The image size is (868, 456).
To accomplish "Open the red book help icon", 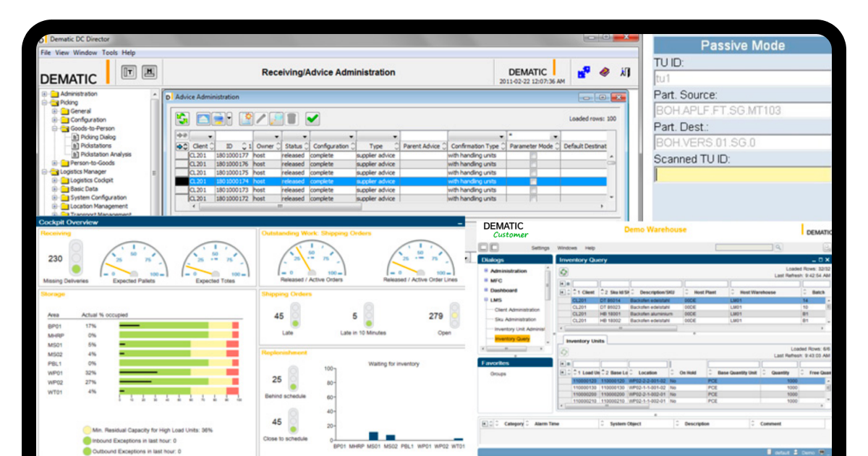I will click(605, 72).
